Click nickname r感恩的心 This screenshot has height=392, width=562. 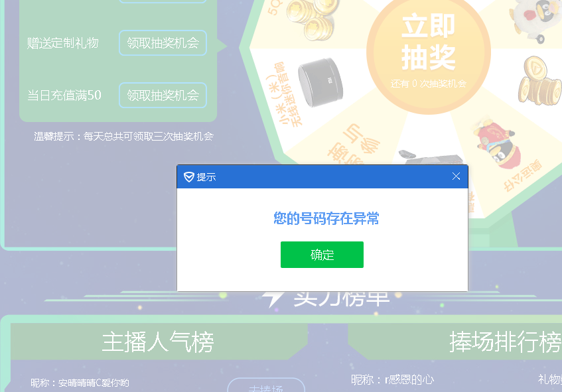(409, 380)
